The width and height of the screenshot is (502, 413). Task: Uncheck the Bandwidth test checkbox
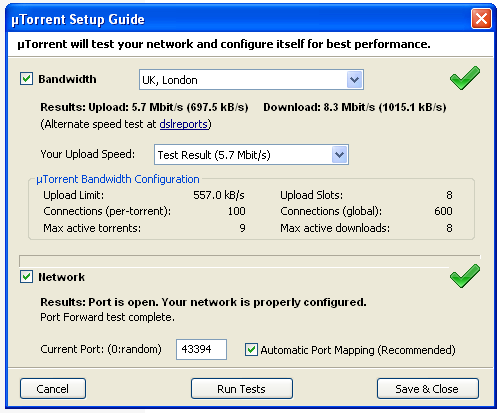tap(26, 79)
